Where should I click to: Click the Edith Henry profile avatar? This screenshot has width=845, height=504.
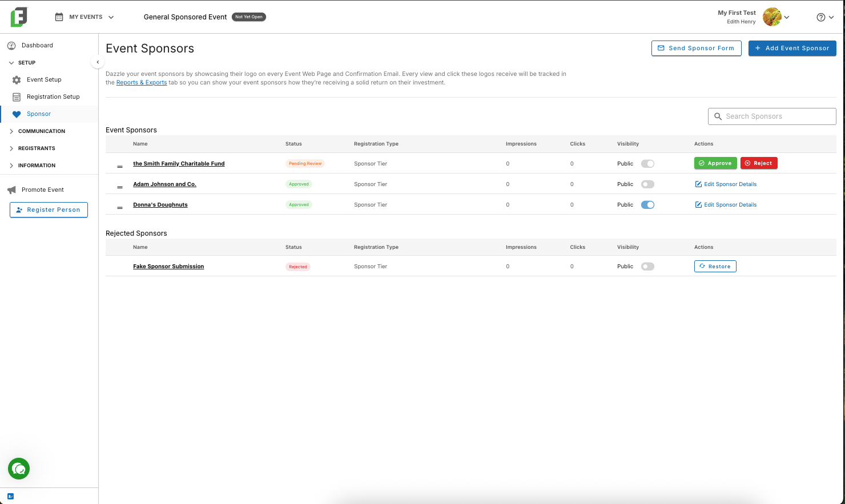point(772,17)
